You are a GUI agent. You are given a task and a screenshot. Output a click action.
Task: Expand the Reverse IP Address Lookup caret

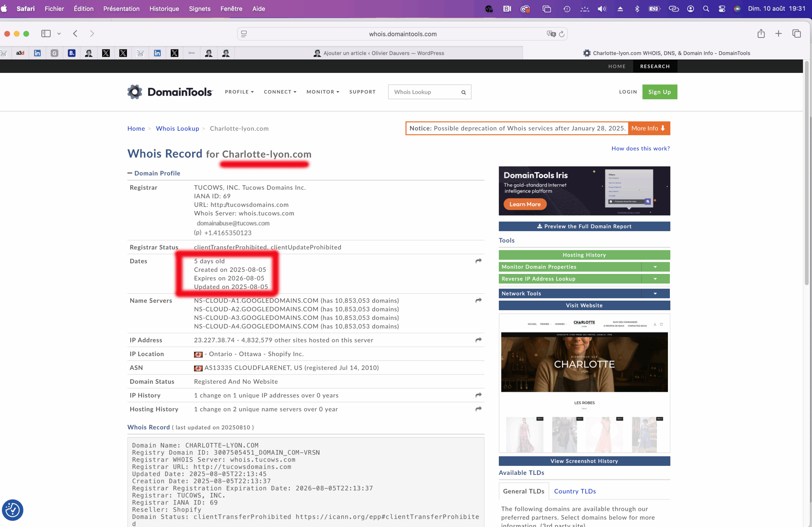click(x=655, y=279)
